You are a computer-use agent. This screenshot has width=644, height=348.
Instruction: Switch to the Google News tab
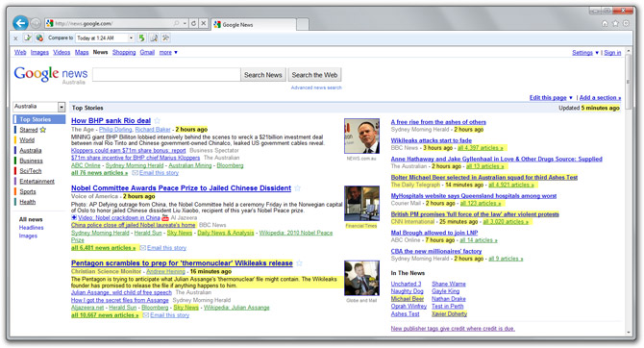tap(254, 25)
